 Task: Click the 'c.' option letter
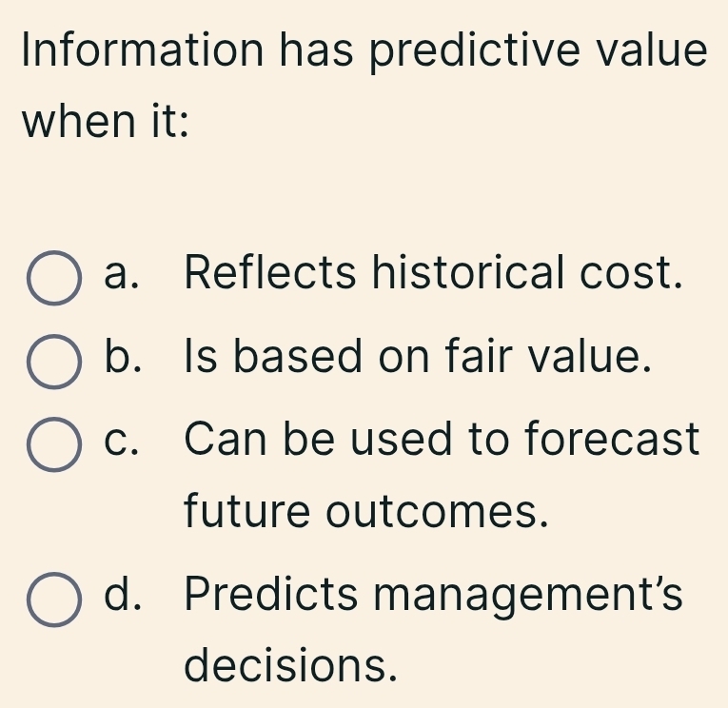125,441
